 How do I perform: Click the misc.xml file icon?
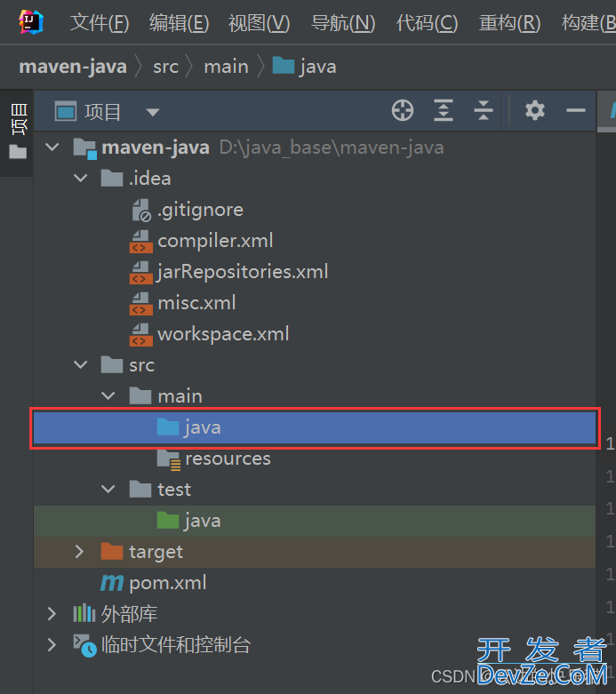[141, 303]
